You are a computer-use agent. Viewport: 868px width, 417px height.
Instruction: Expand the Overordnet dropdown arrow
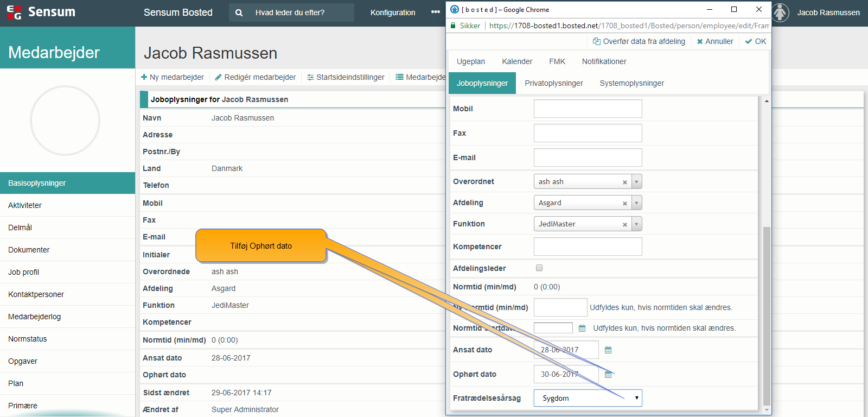(636, 182)
